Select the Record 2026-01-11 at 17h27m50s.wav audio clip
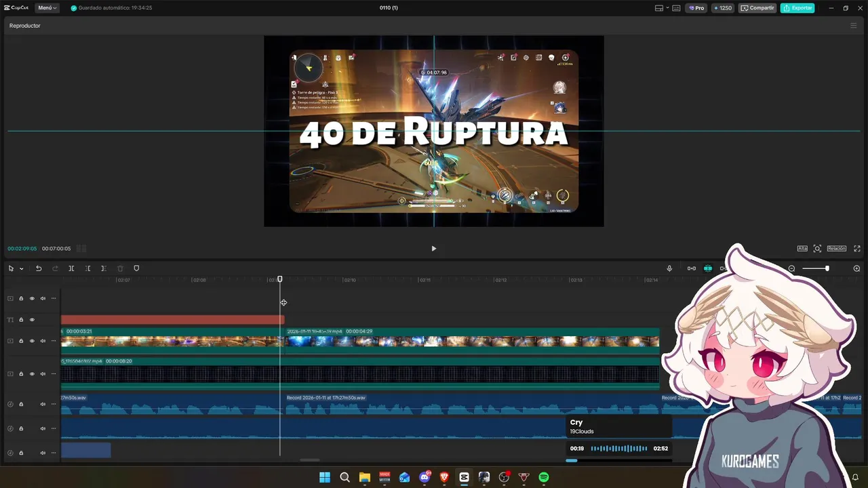Screen dimensions: 868x488 click(x=472, y=405)
